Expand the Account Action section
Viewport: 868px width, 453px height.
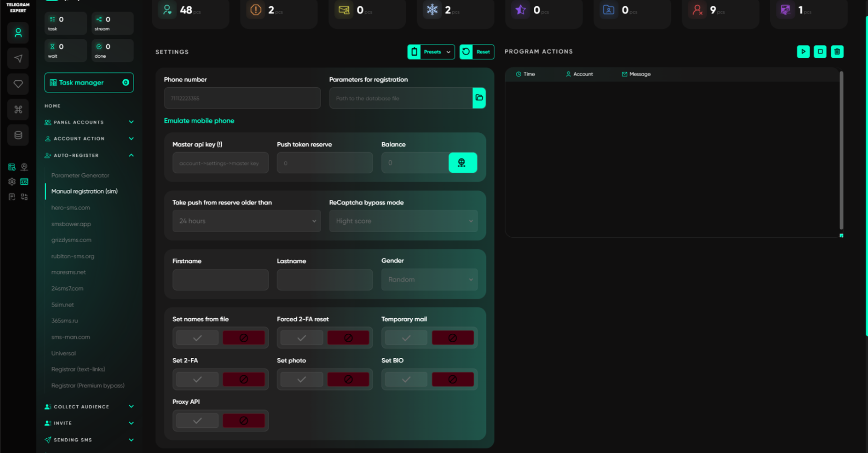(89, 139)
